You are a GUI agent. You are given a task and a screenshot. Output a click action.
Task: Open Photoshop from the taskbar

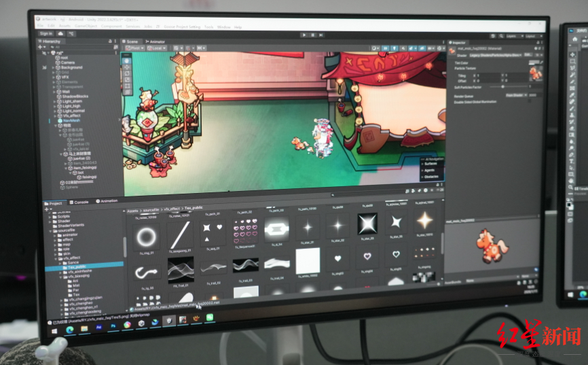click(113, 326)
